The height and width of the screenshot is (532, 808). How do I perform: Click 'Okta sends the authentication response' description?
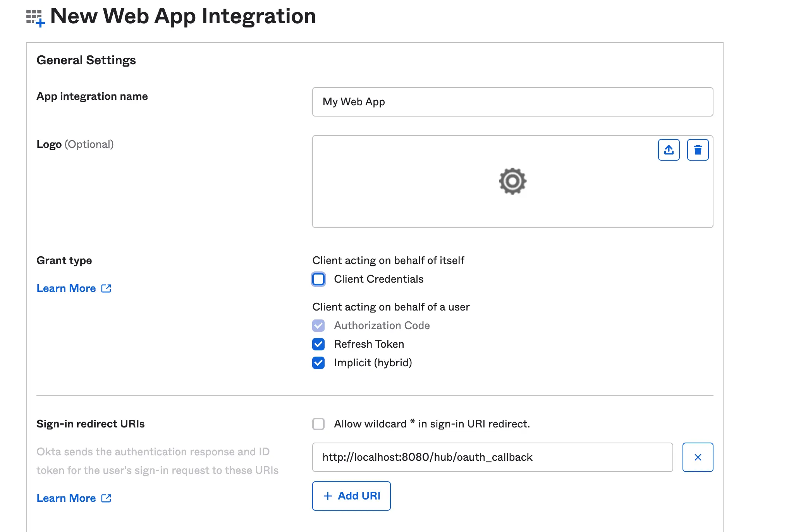point(157,461)
